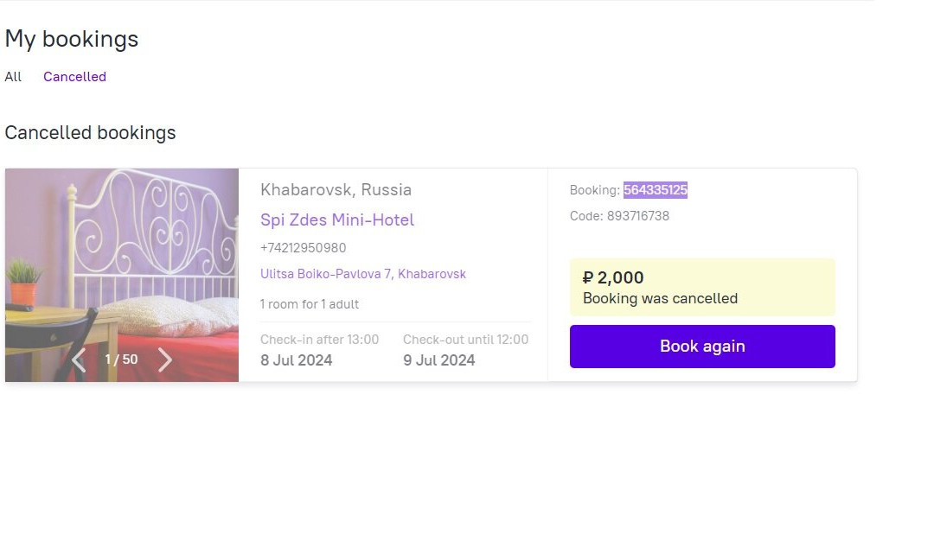Click the 1 room for 1 adult text
The image size is (934, 560).
point(310,304)
